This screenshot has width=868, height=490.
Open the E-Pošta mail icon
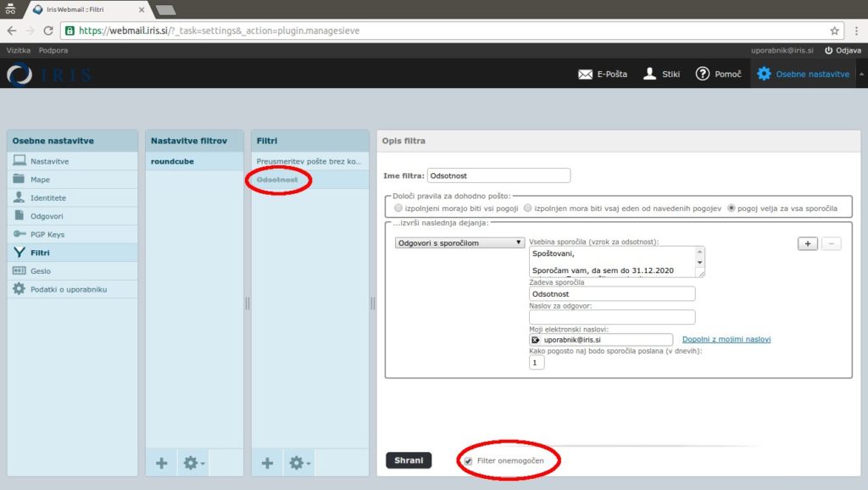(x=585, y=74)
